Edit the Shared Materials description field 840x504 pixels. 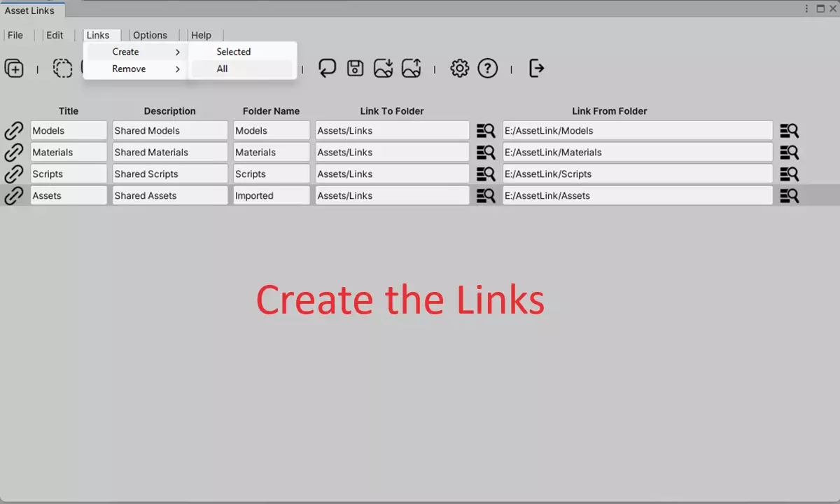tap(170, 153)
